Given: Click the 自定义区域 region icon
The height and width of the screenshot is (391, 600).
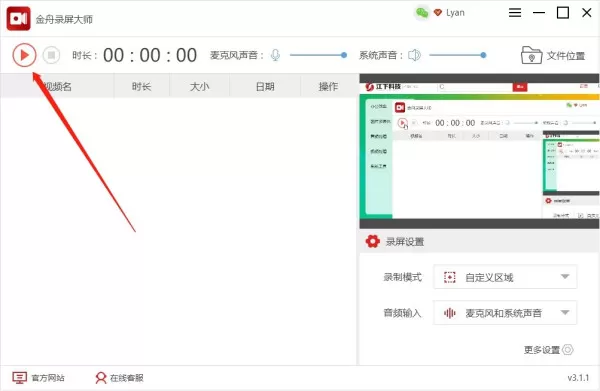Looking at the screenshot, I should [450, 277].
